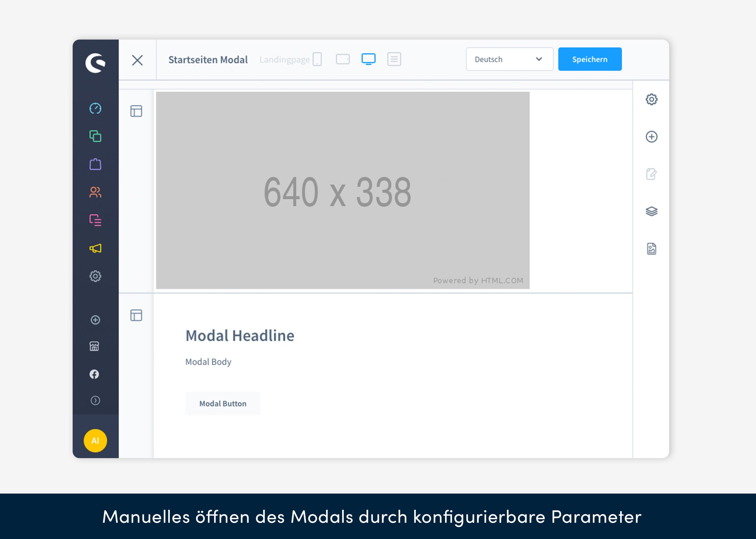Switch to mobile viewport preview
756x539 pixels.
317,59
